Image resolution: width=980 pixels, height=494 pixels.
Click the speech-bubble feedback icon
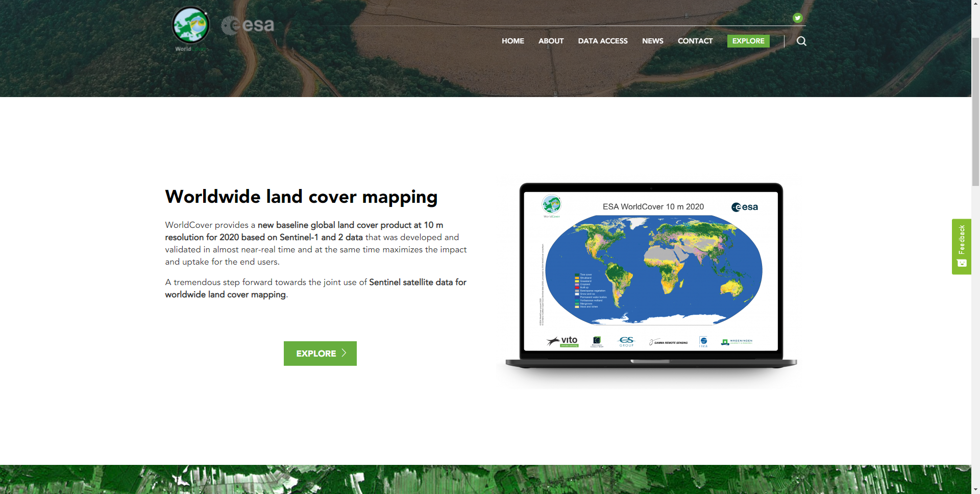[962, 263]
